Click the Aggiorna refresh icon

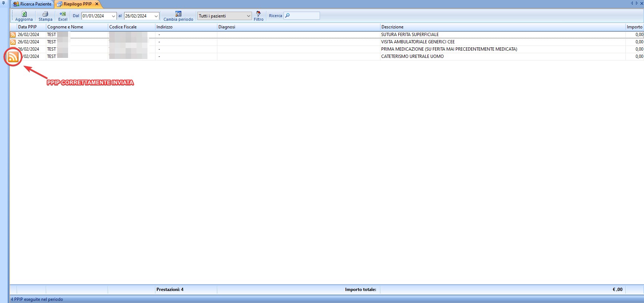pos(24,14)
